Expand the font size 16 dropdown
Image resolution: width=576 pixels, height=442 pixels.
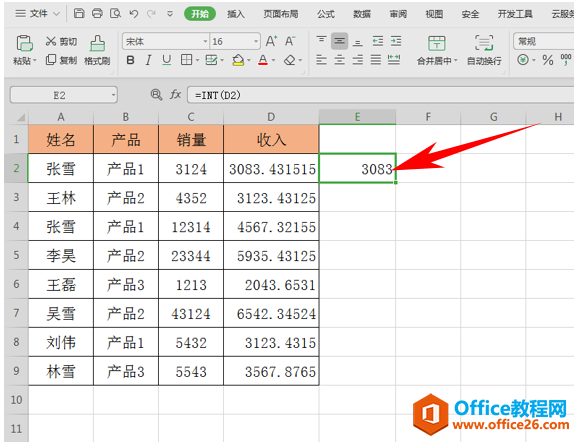click(x=256, y=42)
